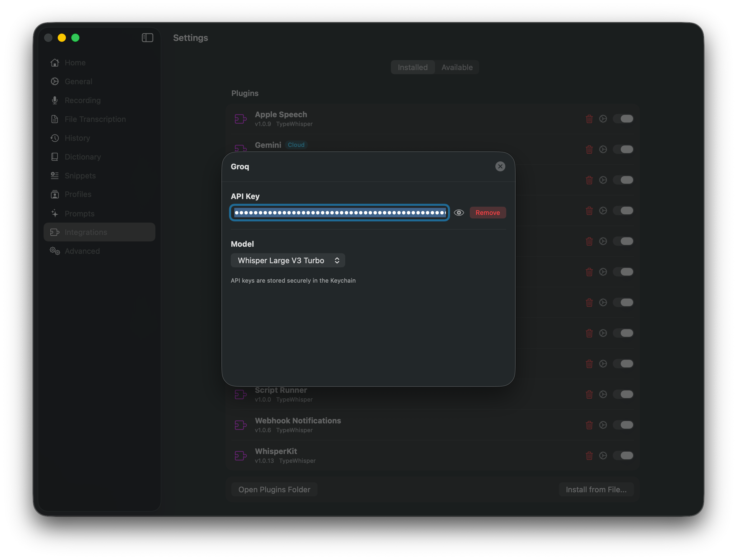Screen dimensions: 737x560
Task: Click the API Key input field
Action: [339, 213]
